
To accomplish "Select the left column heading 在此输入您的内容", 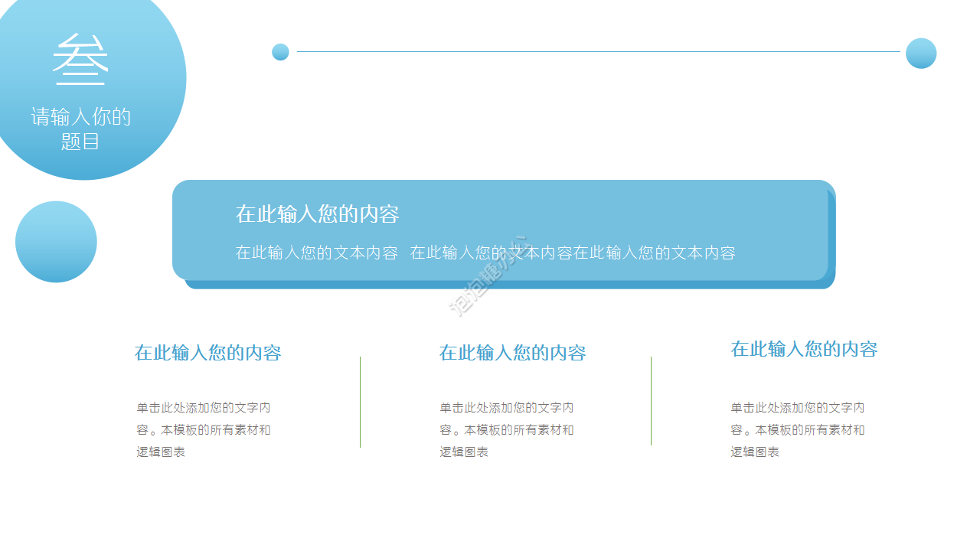I will (x=208, y=353).
